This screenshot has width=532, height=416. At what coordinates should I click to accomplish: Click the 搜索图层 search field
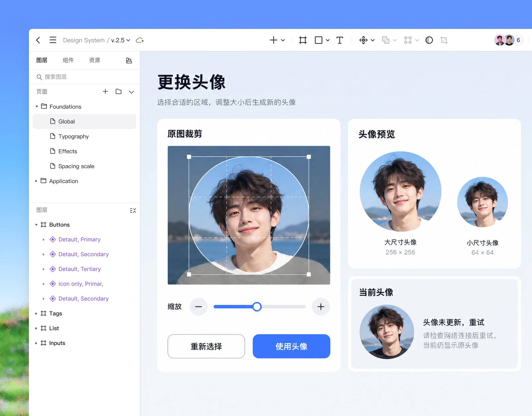click(x=84, y=77)
